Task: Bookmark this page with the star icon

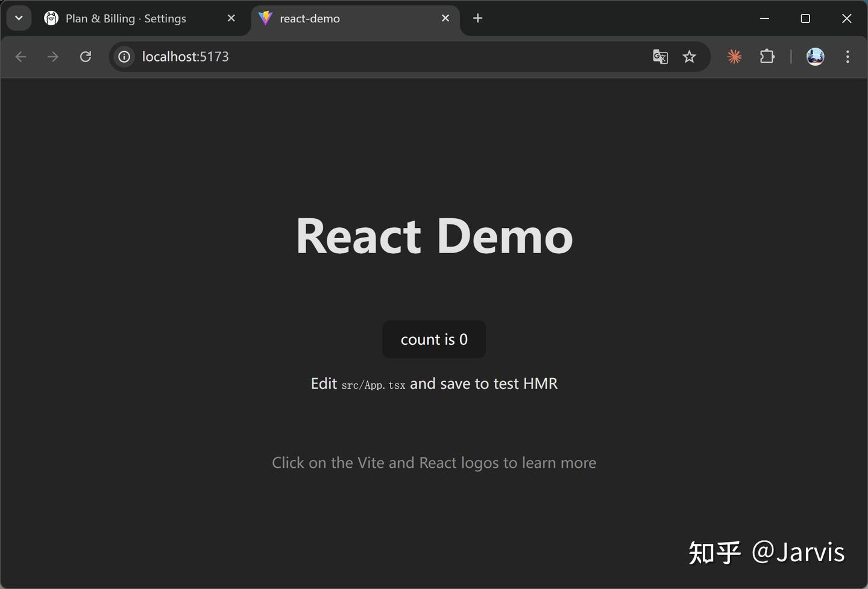Action: (x=689, y=57)
